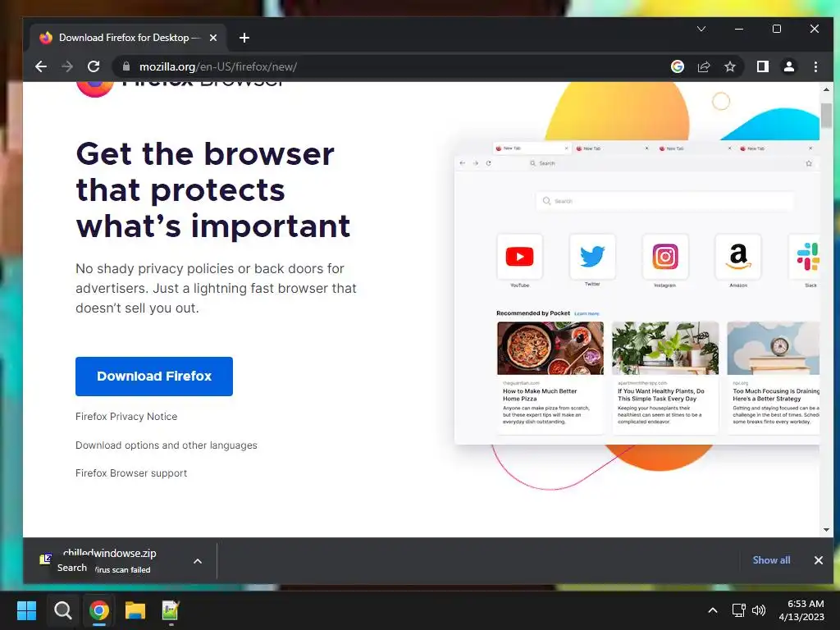Click the 'Get the browser that protects' headline
The height and width of the screenshot is (630, 840).
(x=213, y=189)
